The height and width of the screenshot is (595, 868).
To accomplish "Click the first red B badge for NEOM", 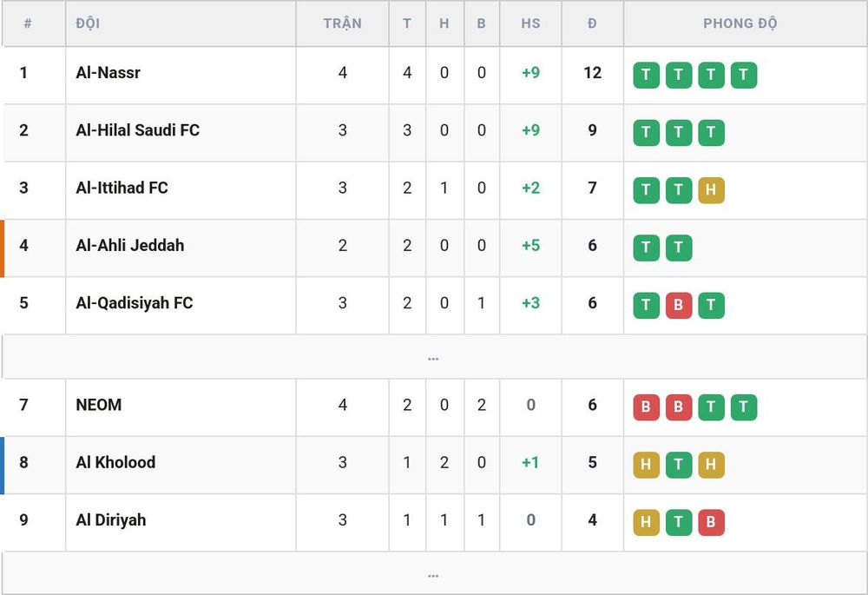I will pos(646,407).
